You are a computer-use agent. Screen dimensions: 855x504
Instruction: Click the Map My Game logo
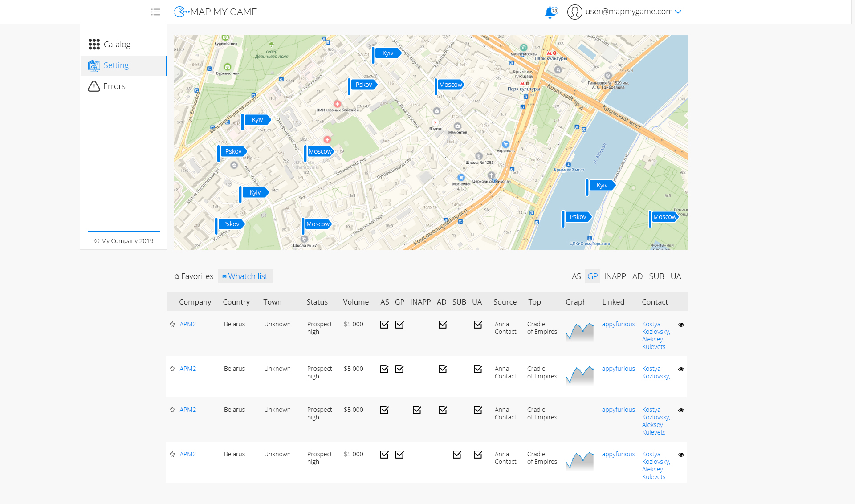(216, 12)
